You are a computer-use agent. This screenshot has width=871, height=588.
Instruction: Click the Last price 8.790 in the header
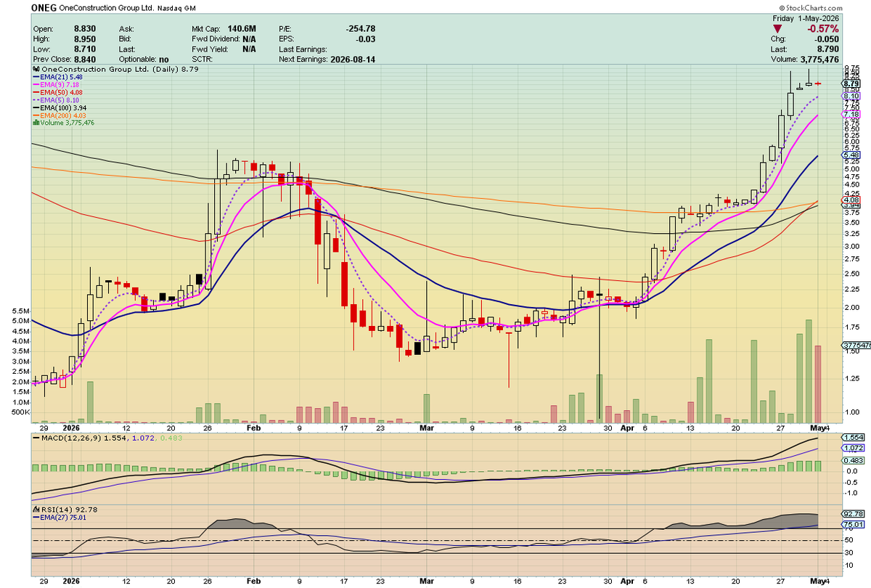click(827, 49)
